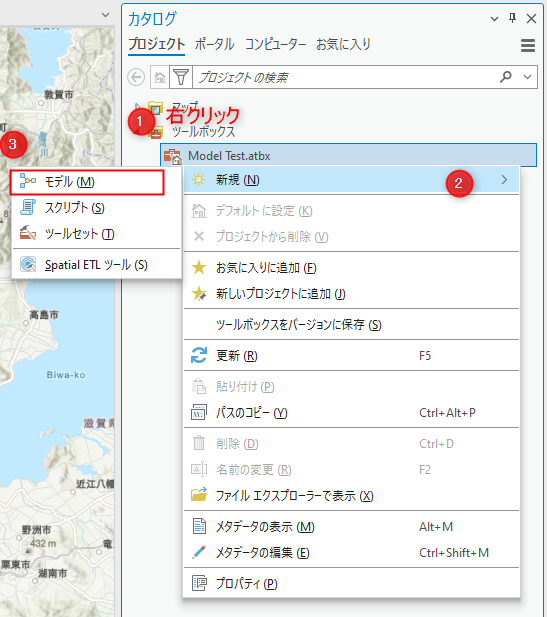Select the Model Test.atbx tree item
The height and width of the screenshot is (617, 547).
point(348,155)
